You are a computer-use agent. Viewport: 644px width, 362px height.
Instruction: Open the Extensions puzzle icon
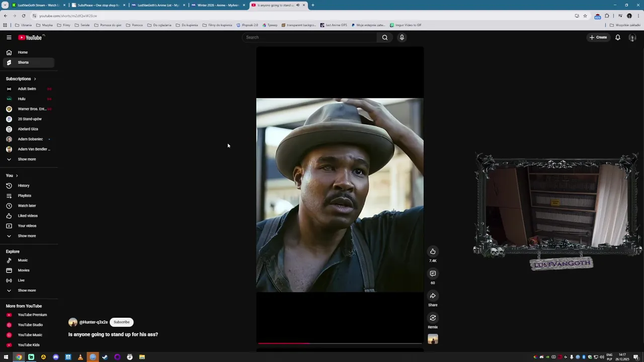click(x=607, y=16)
